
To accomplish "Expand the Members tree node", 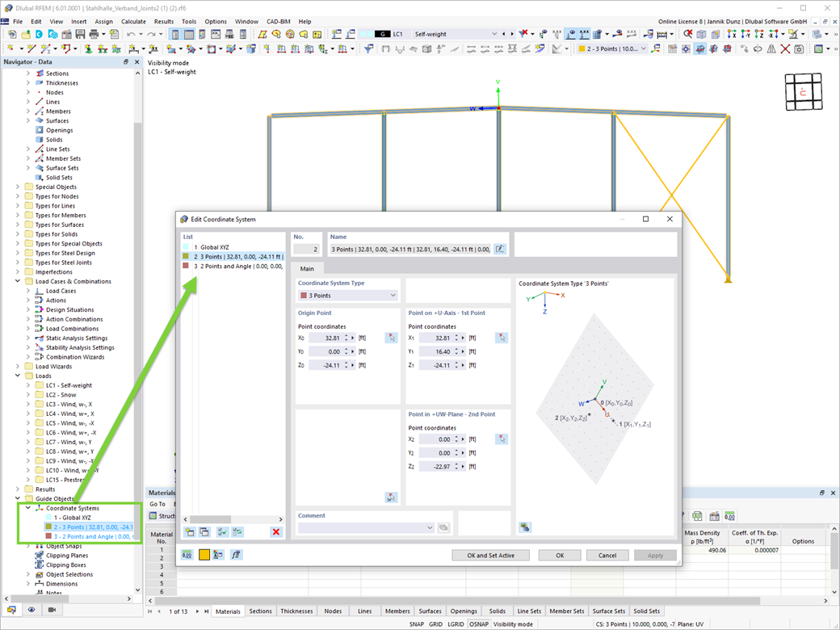I will pos(28,111).
